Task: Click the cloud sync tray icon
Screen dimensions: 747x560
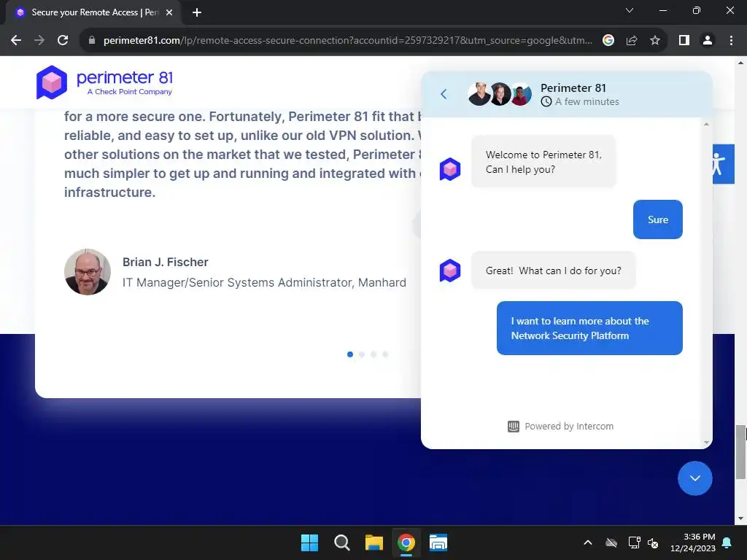Action: pyautogui.click(x=611, y=542)
